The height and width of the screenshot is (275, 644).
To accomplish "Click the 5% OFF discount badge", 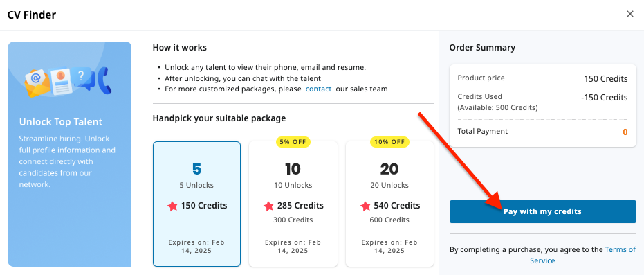I will coord(293,142).
